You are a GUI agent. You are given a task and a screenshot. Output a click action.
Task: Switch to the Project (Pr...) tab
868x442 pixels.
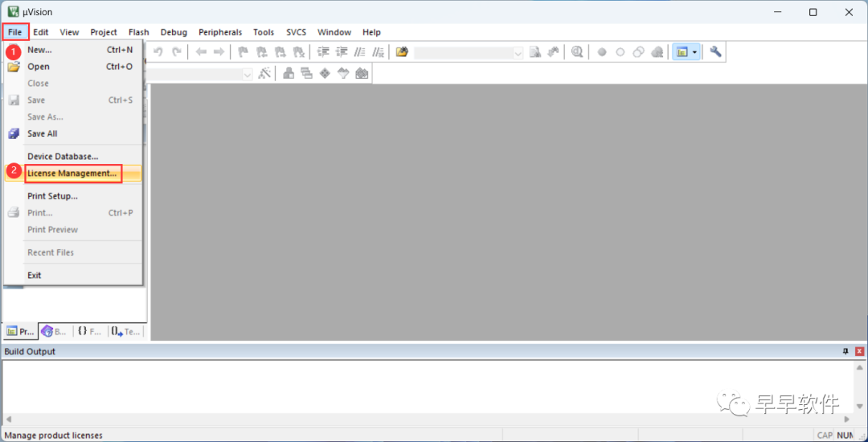(x=20, y=332)
